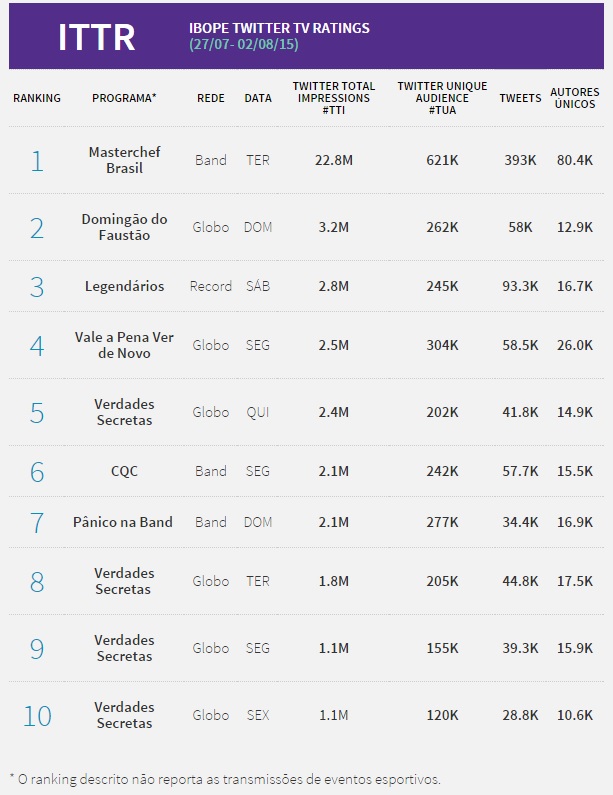Click the RANKING column header
The width and height of the screenshot is (613, 795).
click(37, 98)
